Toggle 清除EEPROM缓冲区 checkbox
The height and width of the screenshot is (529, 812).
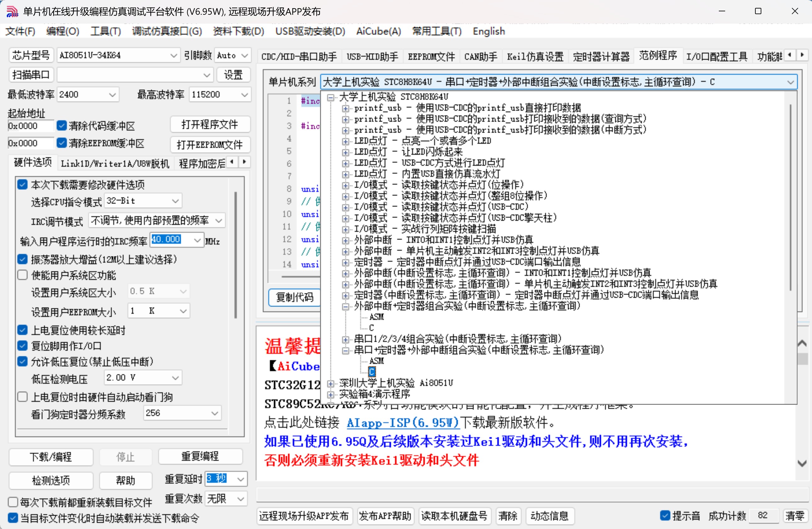pyautogui.click(x=61, y=143)
